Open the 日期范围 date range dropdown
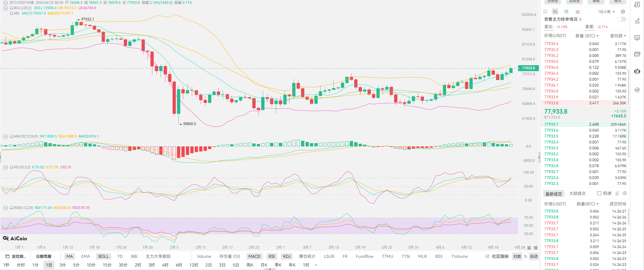Viewport: 644px width, 270px height. coord(44,256)
